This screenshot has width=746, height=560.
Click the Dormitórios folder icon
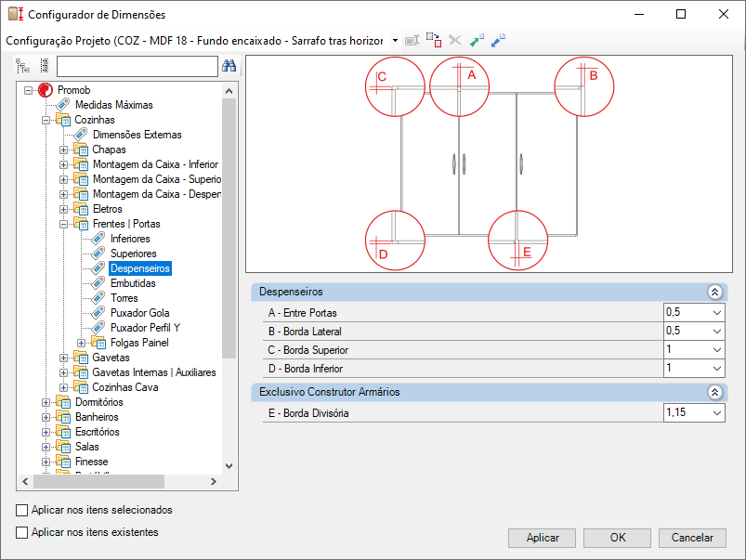(63, 402)
